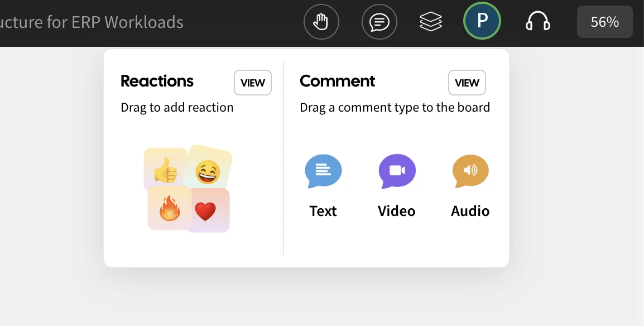Click the raise hand icon
Image resolution: width=644 pixels, height=326 pixels.
321,22
